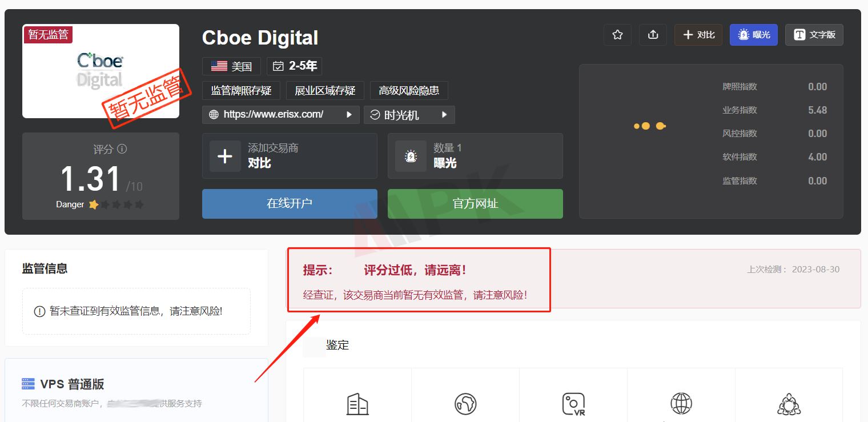This screenshot has width=868, height=422.
Task: Add broker to 对比 comparison in top bar
Action: (698, 35)
